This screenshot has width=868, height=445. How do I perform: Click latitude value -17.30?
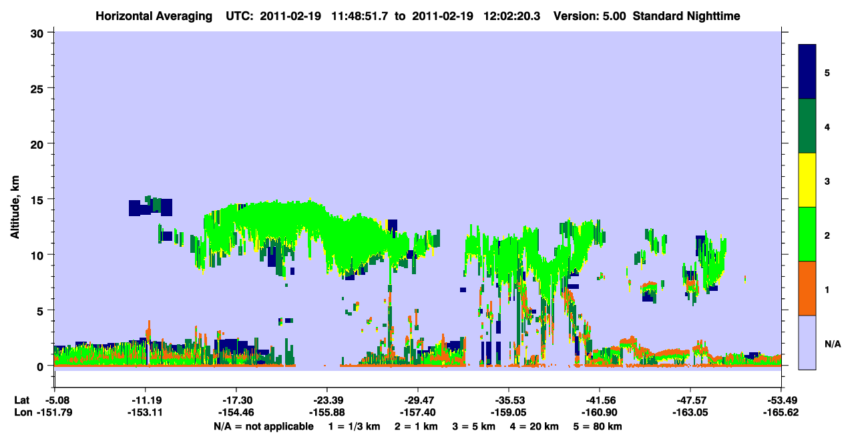[x=236, y=400]
